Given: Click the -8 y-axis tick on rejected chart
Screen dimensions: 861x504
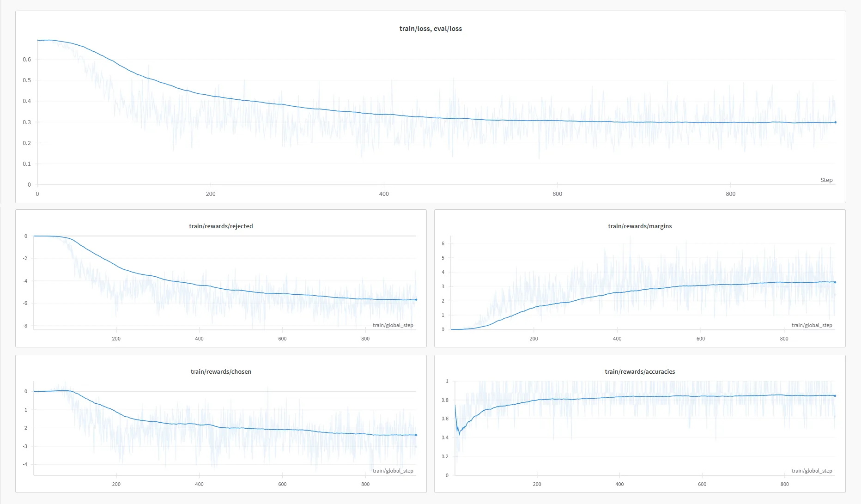Looking at the screenshot, I should (x=25, y=326).
